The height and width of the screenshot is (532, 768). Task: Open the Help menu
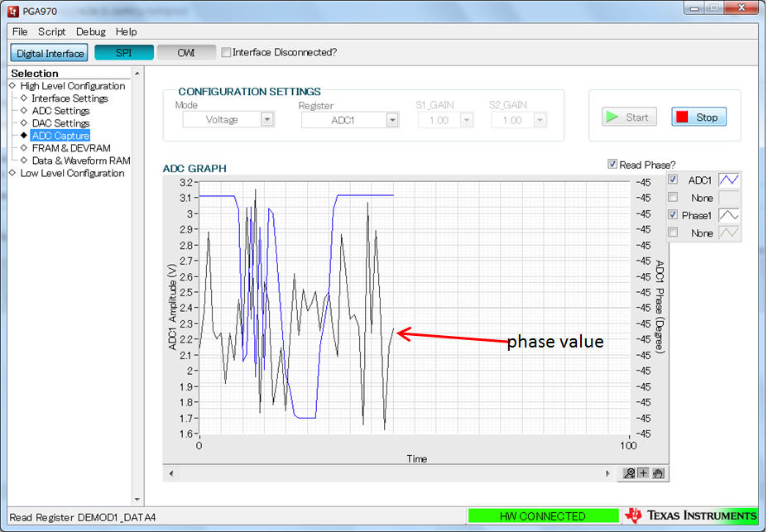pyautogui.click(x=126, y=31)
